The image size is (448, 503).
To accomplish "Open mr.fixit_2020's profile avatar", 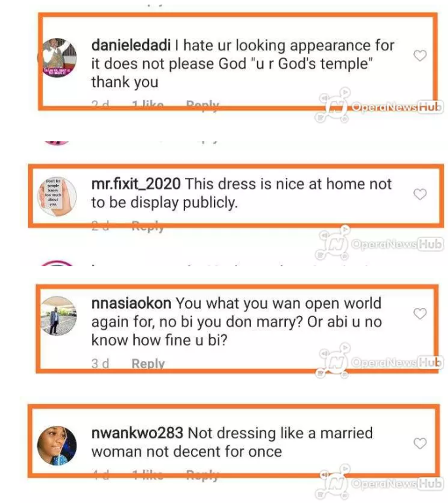I will [x=58, y=196].
